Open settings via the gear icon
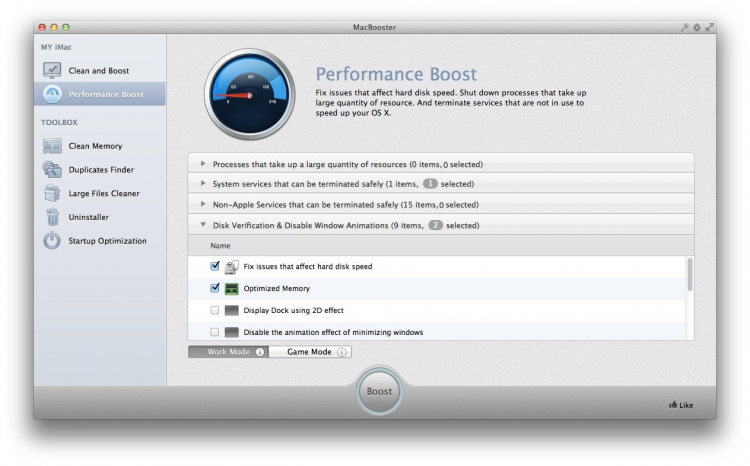750x466 pixels. pyautogui.click(x=697, y=27)
